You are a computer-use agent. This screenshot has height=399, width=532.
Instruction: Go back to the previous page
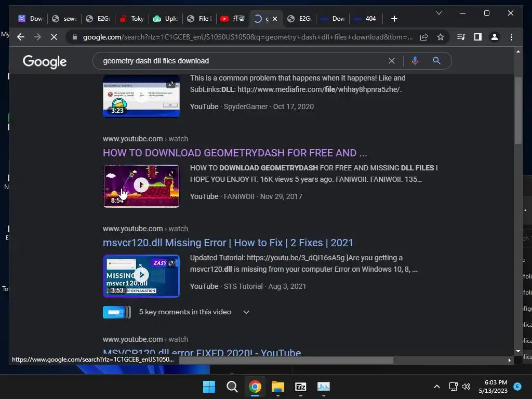click(x=21, y=37)
